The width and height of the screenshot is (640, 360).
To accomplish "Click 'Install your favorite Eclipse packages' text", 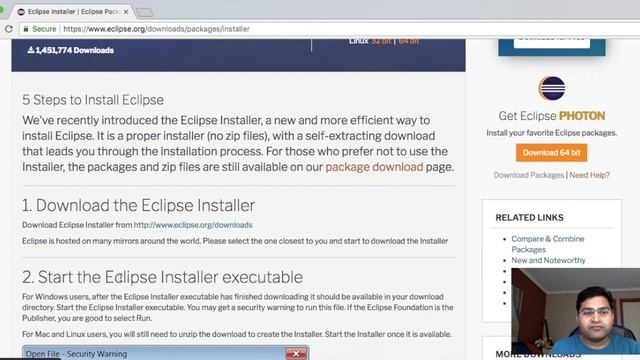I will [551, 133].
